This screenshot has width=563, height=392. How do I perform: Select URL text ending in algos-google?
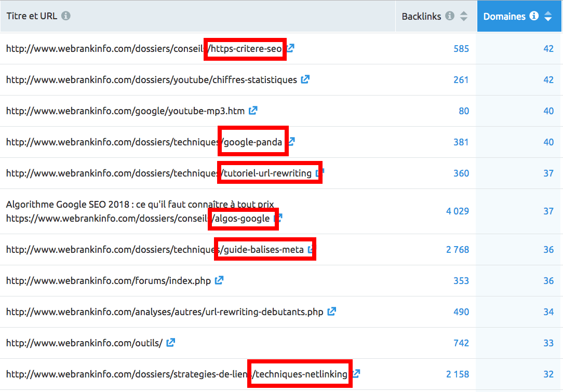(138, 218)
